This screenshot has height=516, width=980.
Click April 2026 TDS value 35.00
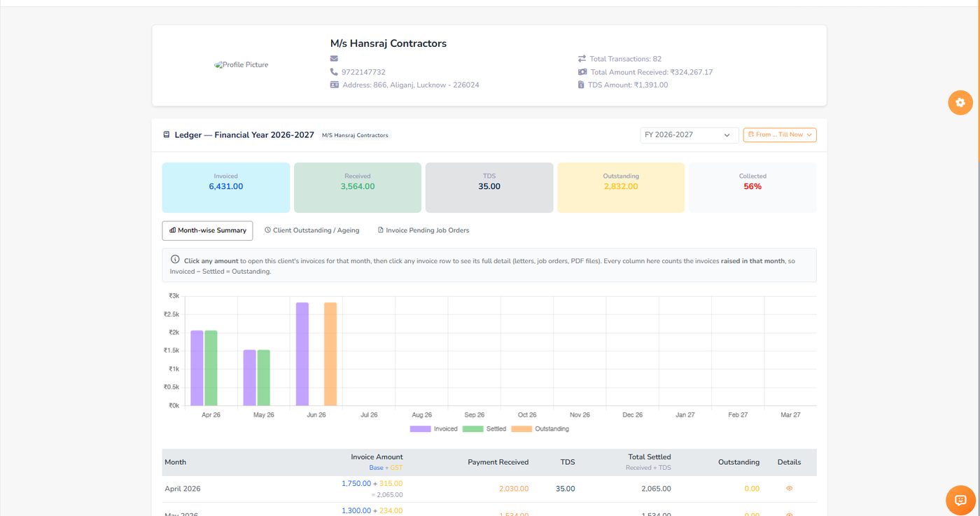[566, 489]
